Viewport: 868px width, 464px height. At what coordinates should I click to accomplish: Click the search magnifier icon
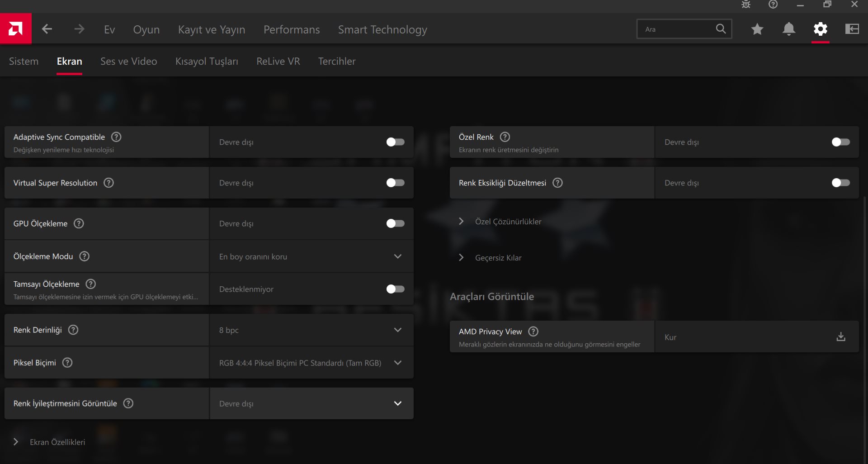tap(721, 29)
